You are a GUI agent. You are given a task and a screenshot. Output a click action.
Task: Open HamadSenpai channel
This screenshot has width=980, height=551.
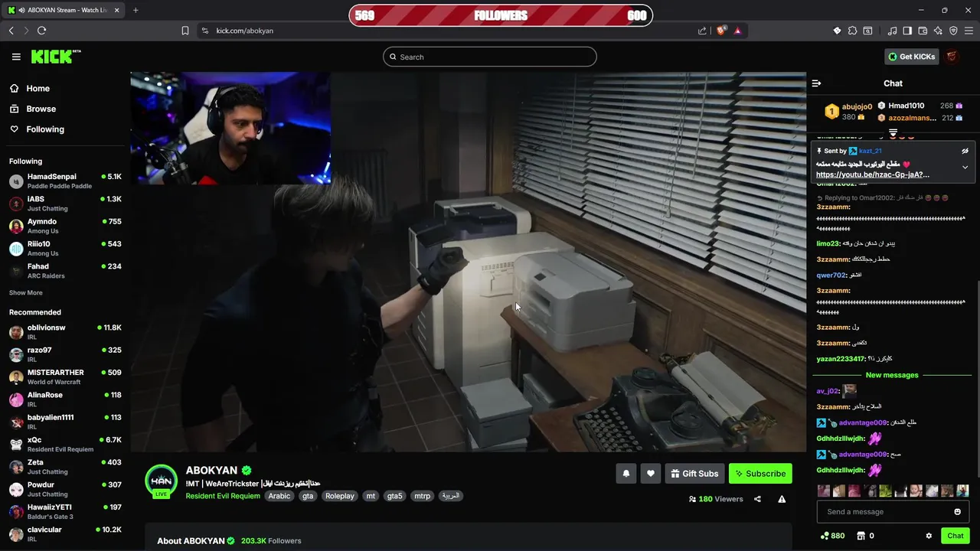point(65,181)
